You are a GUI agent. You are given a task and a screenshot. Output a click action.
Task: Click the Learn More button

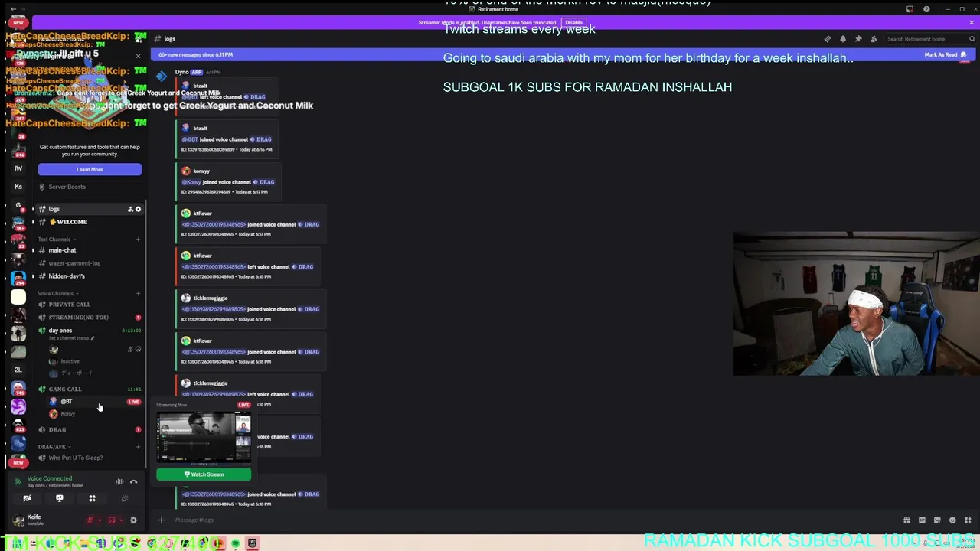coord(90,169)
